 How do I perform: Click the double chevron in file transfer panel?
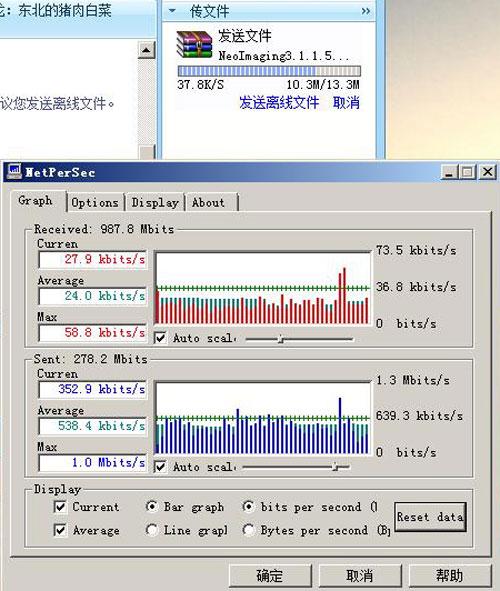pos(365,11)
